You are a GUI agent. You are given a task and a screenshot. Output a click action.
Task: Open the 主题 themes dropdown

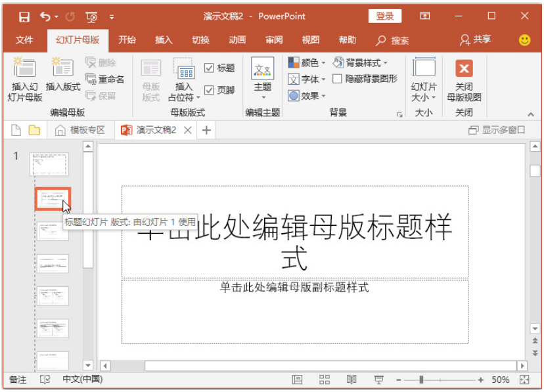click(263, 79)
